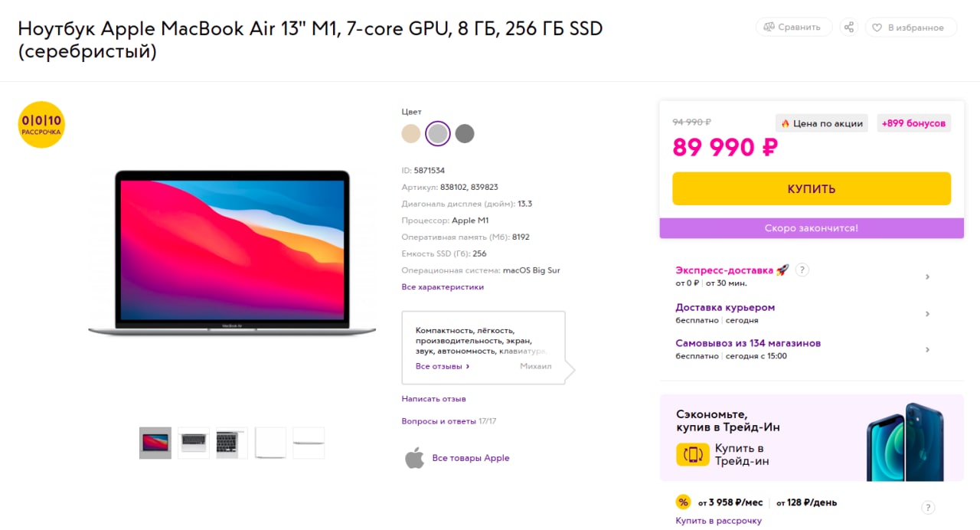Click the Apple logo icon

pyautogui.click(x=414, y=458)
